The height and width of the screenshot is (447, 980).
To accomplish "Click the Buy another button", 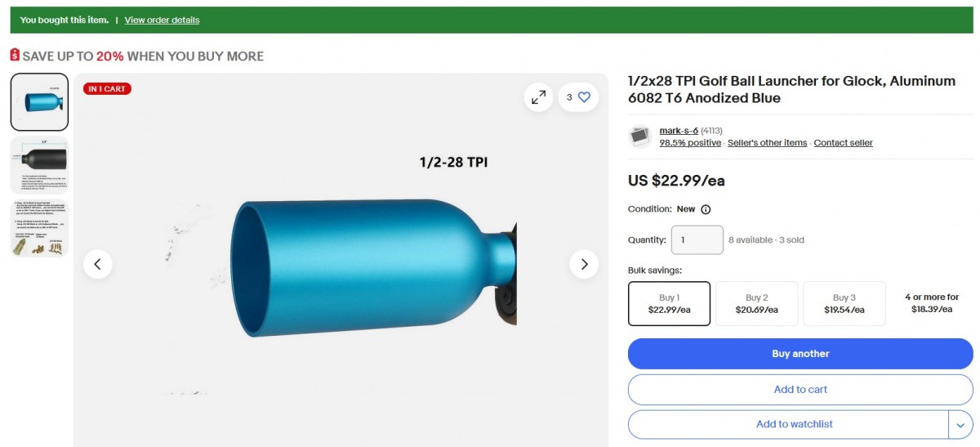I will point(800,354).
